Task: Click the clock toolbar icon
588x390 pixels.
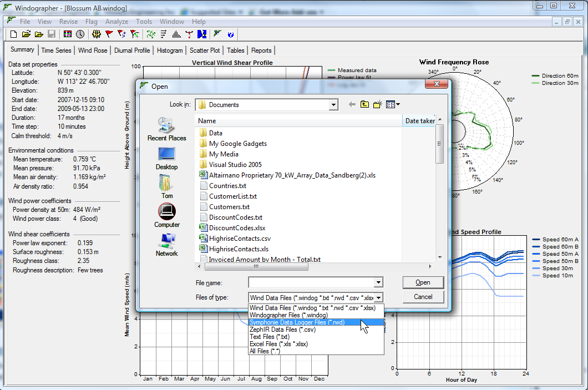Action: [80, 34]
